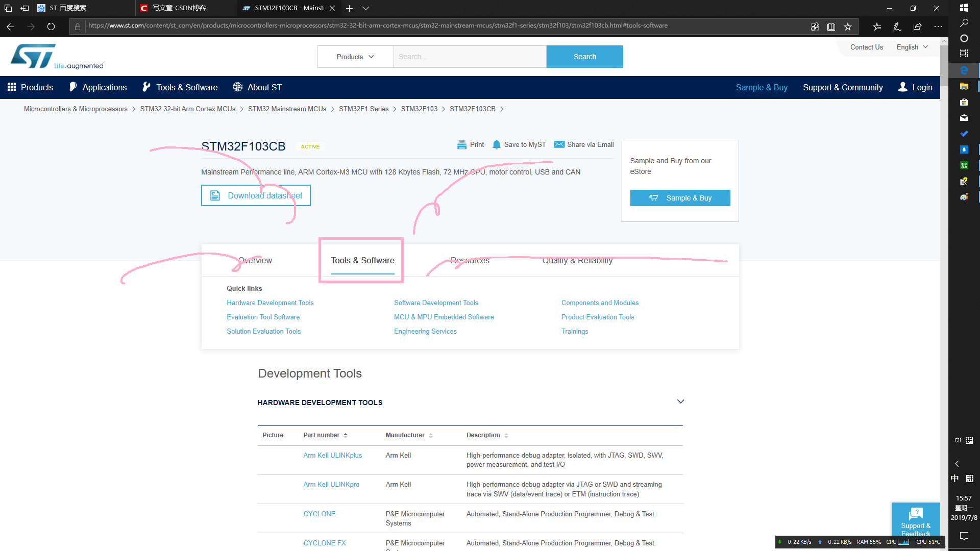
Task: Open MCU & MPU Embedded Software link
Action: (x=444, y=317)
